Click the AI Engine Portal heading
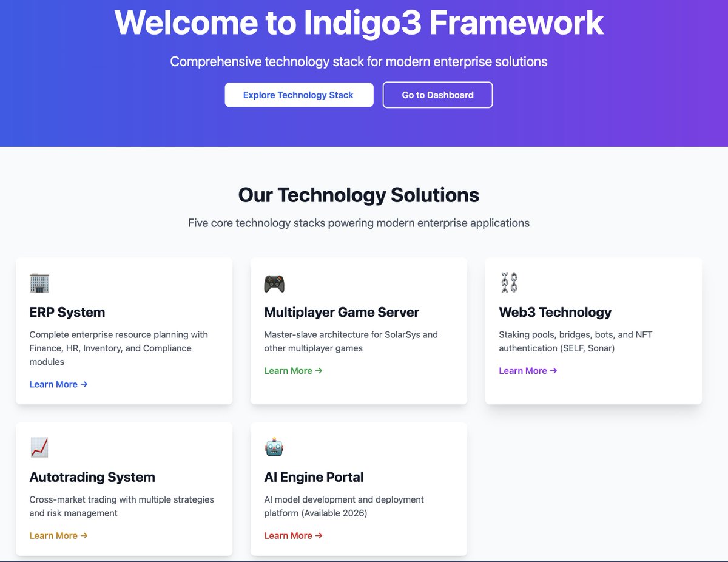The width and height of the screenshot is (728, 562). (314, 478)
